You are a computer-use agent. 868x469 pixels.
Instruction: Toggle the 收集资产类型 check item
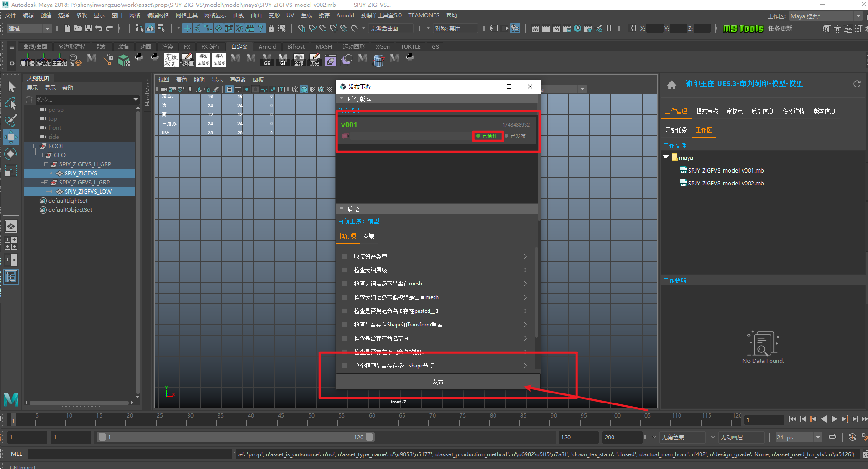(x=345, y=256)
